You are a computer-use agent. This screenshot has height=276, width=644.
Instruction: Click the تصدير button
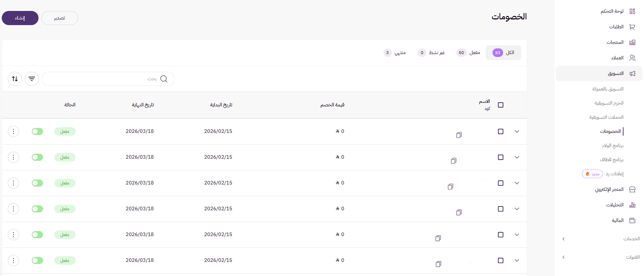tap(60, 18)
